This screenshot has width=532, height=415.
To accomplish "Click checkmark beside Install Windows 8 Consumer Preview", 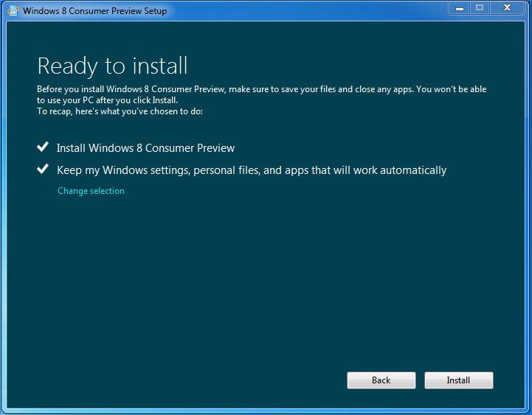I will point(43,147).
